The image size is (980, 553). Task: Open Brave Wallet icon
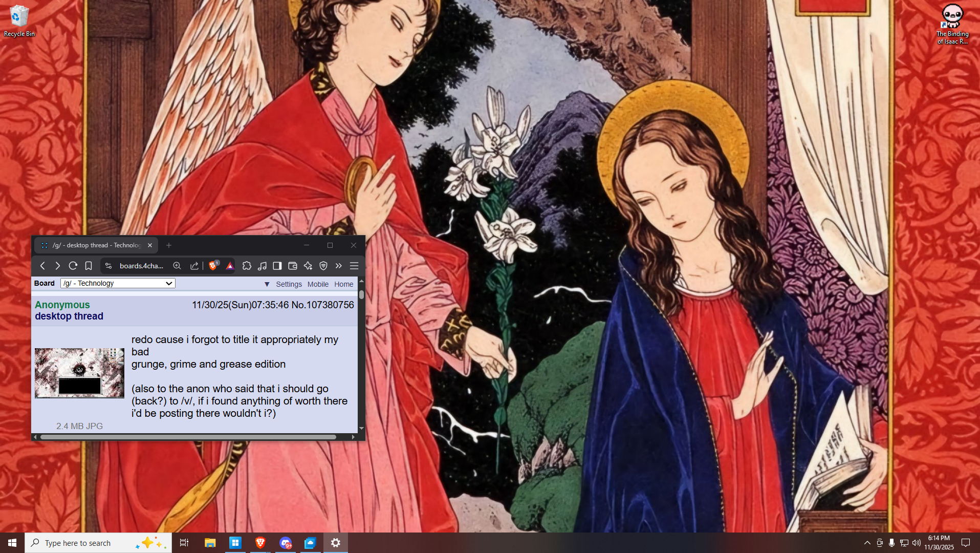click(x=293, y=266)
